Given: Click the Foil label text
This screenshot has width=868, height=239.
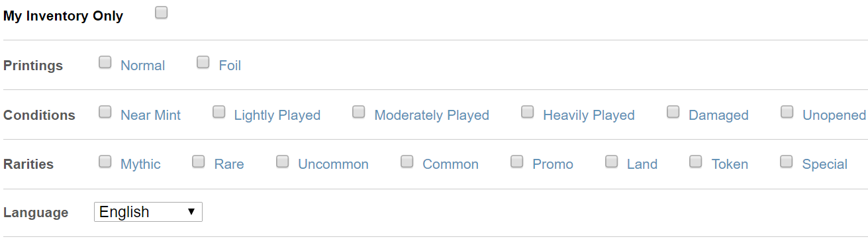Looking at the screenshot, I should 230,66.
